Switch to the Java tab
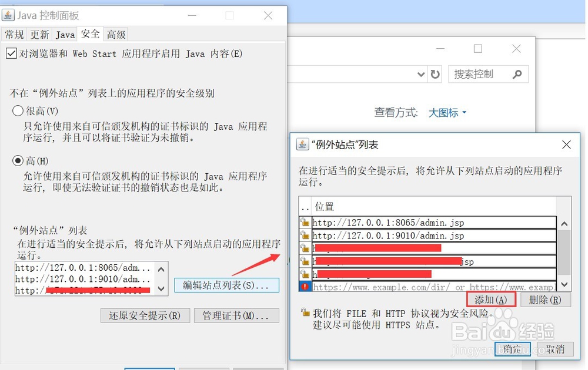This screenshot has height=370, width=588. (x=65, y=35)
